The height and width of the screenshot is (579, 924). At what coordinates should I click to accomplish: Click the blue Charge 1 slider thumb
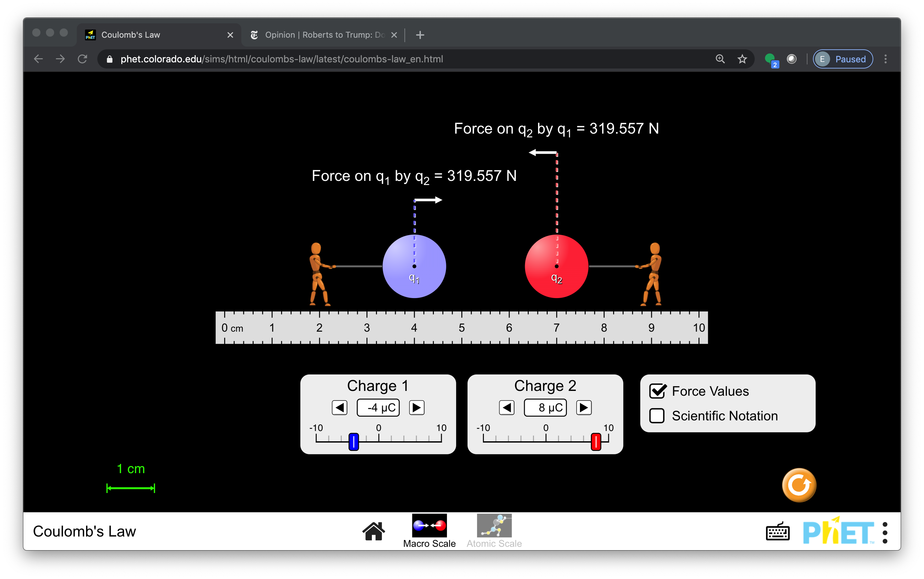click(354, 442)
